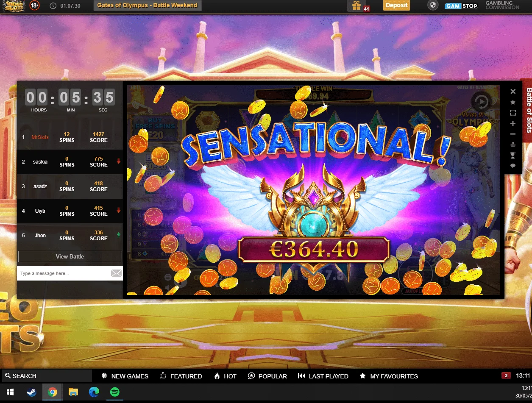Open Microsoft Edge from the taskbar

click(x=94, y=392)
